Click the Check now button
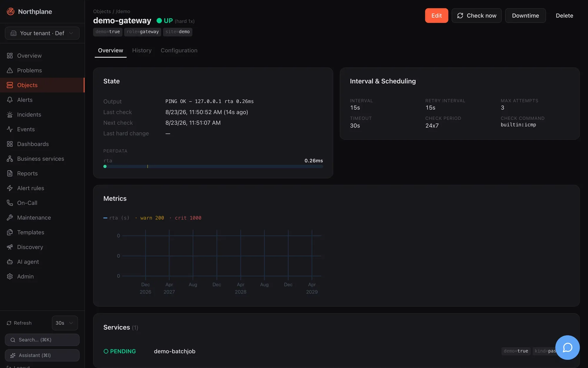 pos(477,16)
